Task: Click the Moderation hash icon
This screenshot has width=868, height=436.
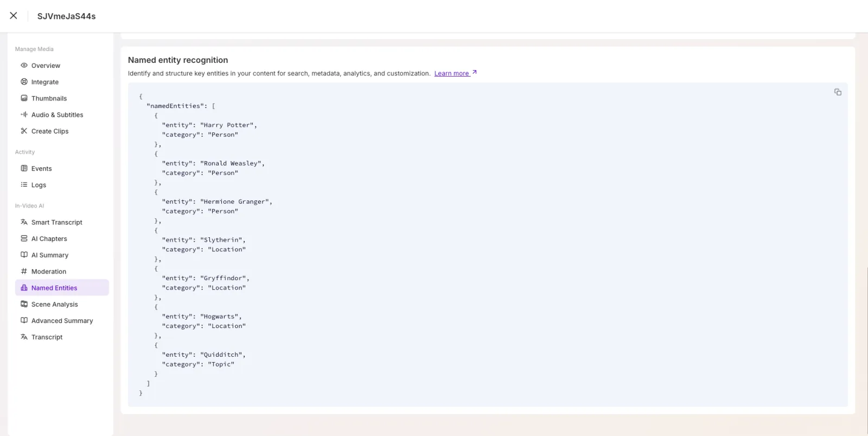Action: tap(24, 271)
